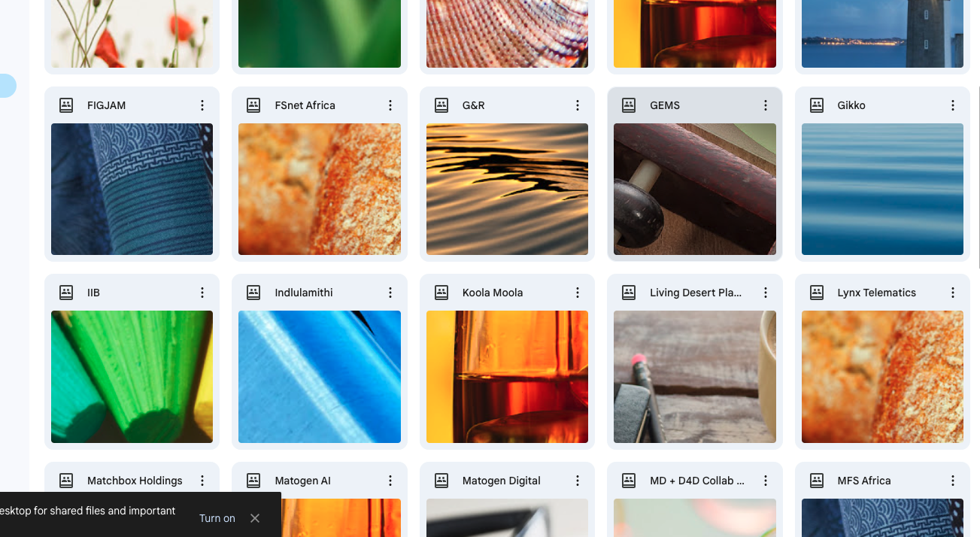
Task: Open the more actions menu for Gikko
Action: pos(952,105)
